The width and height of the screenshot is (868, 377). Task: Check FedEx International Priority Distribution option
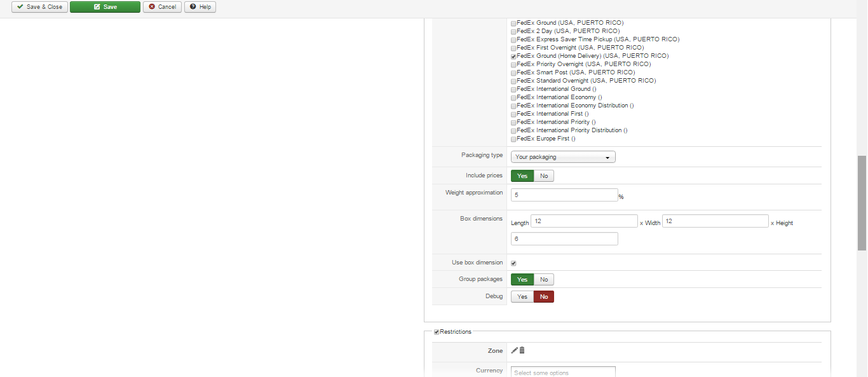pyautogui.click(x=513, y=130)
